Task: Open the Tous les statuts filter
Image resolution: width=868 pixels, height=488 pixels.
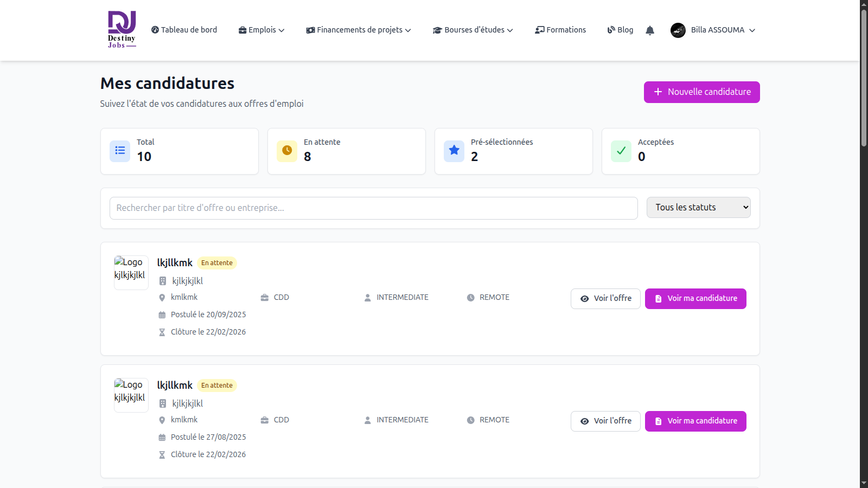Action: pos(698,208)
